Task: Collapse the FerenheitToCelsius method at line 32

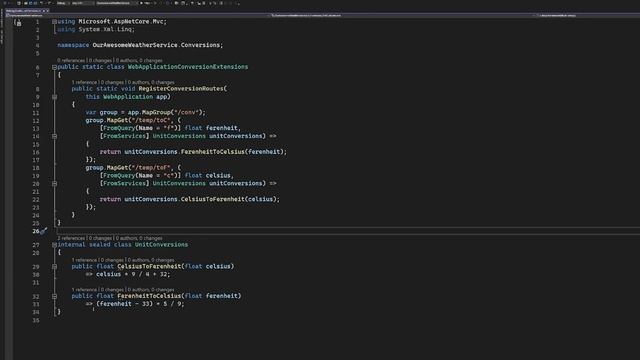Action: (x=54, y=296)
